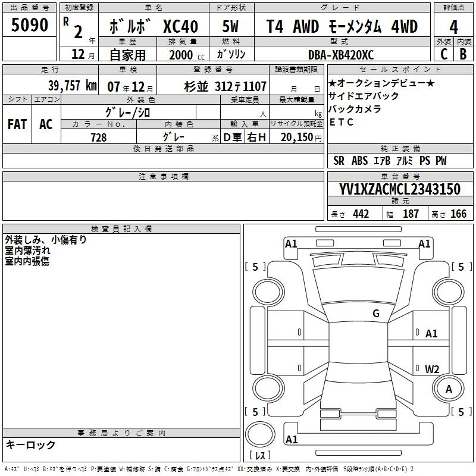Click the ETC sales point

point(341,122)
